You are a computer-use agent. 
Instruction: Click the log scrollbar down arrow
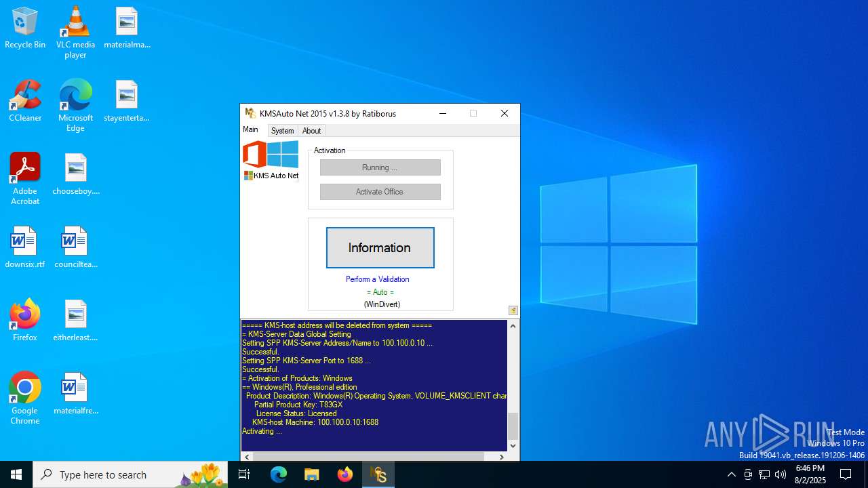513,445
